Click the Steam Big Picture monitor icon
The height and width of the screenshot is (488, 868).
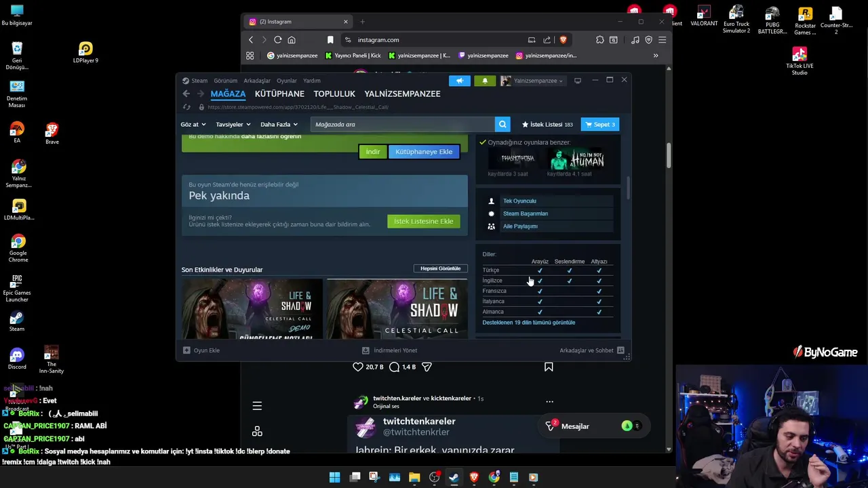coord(578,81)
